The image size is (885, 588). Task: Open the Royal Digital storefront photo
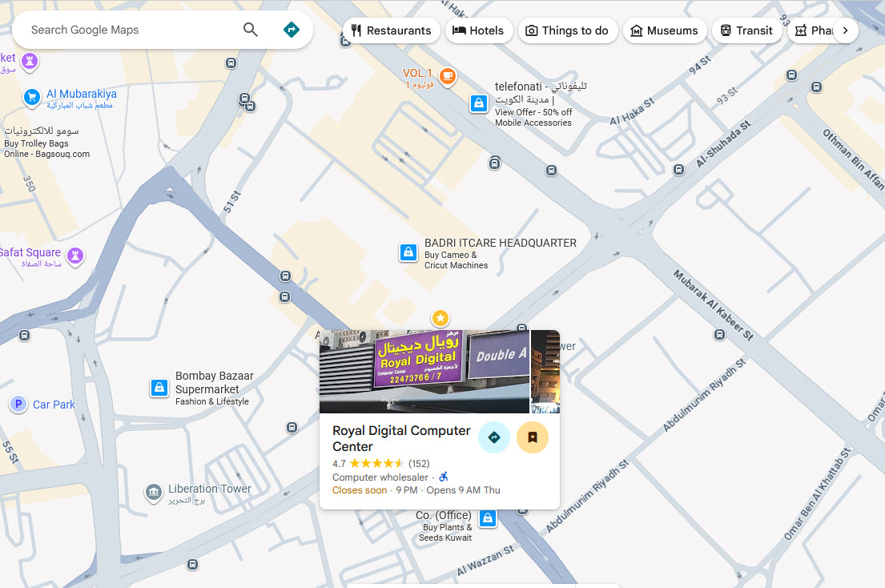pos(424,371)
